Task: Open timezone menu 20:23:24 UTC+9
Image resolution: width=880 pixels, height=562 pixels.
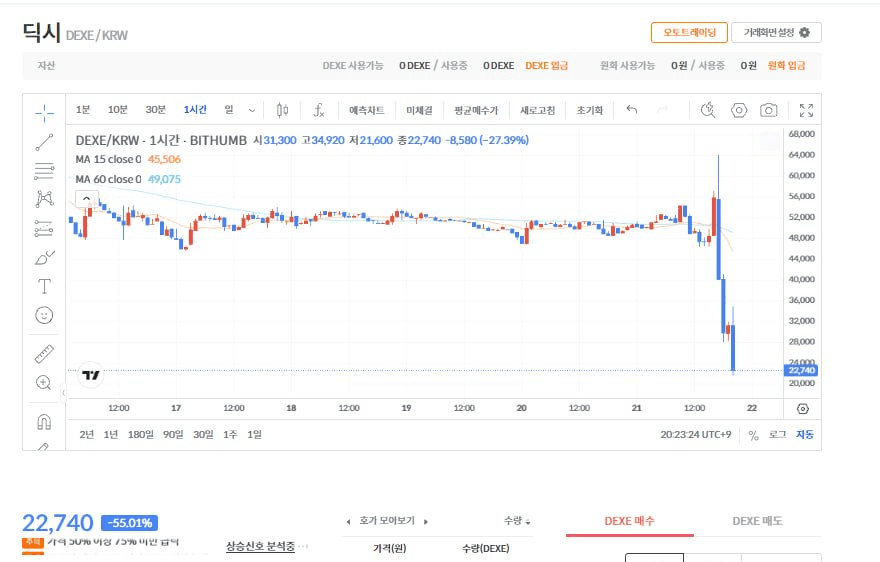Action: (x=696, y=435)
